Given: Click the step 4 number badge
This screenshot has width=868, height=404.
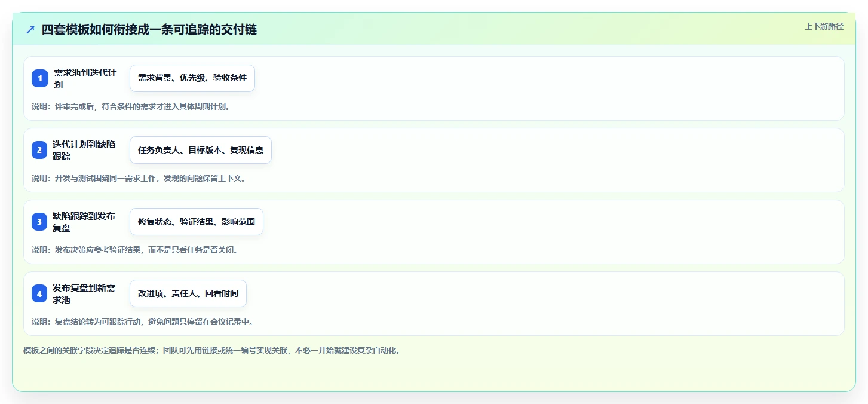Looking at the screenshot, I should click(39, 293).
